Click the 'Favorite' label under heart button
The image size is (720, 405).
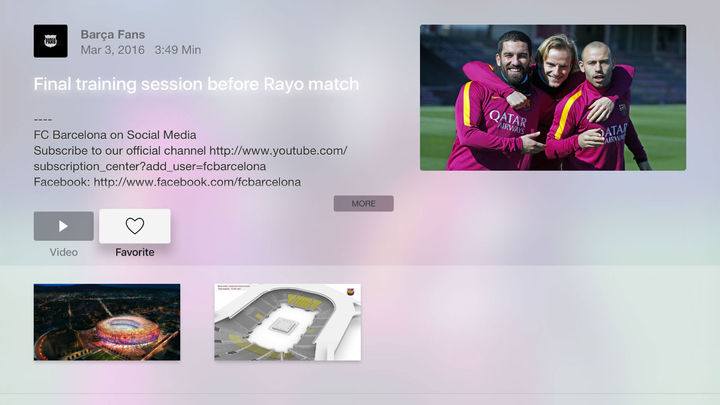[135, 252]
